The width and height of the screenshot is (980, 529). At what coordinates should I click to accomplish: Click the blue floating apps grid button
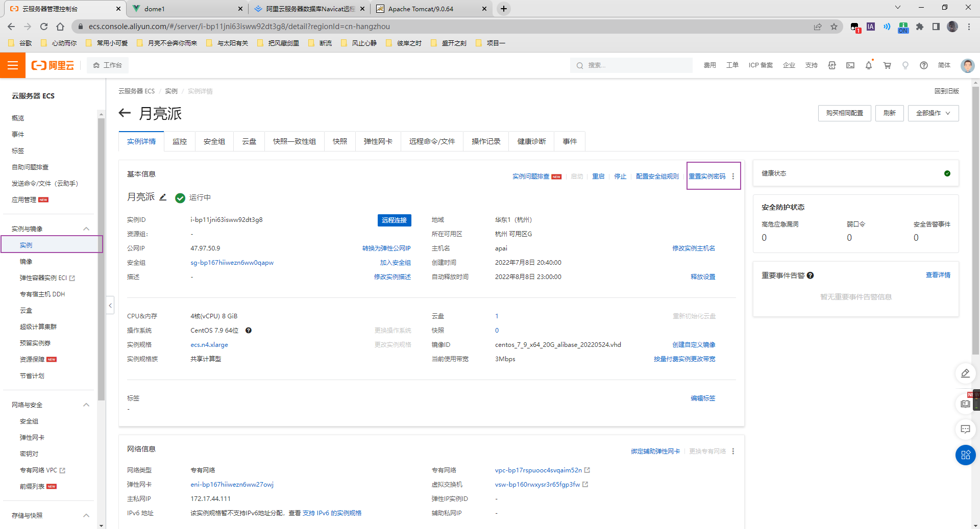pyautogui.click(x=965, y=455)
